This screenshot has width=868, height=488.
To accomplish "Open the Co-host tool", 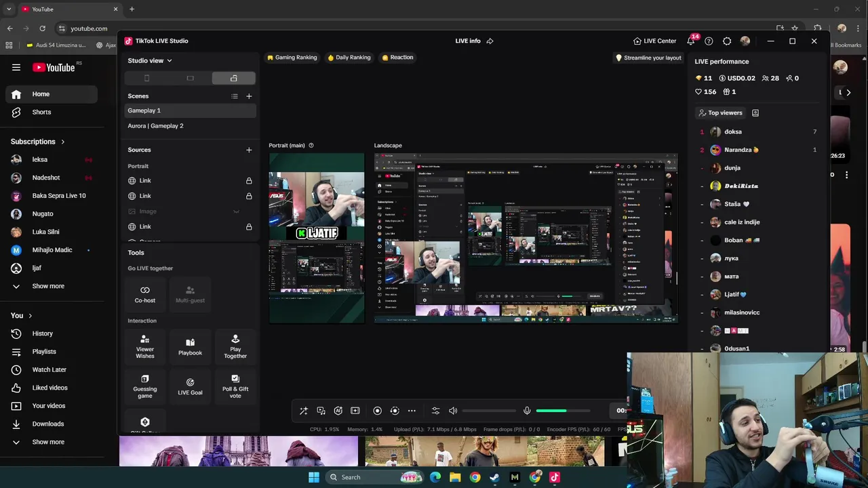I will coord(144,294).
